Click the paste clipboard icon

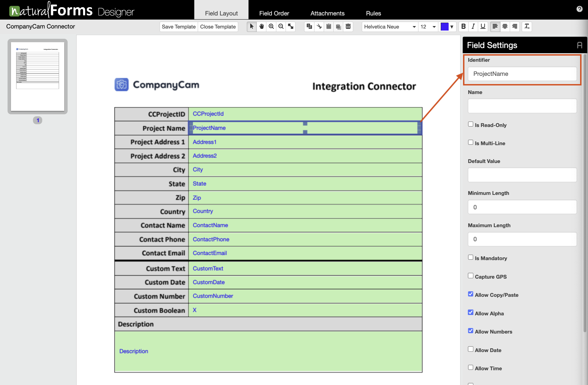(x=328, y=26)
